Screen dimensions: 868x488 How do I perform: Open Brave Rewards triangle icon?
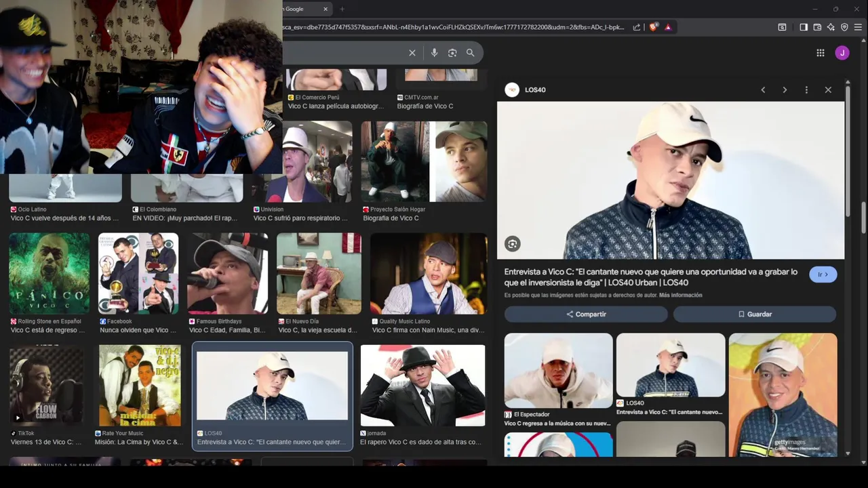[668, 27]
